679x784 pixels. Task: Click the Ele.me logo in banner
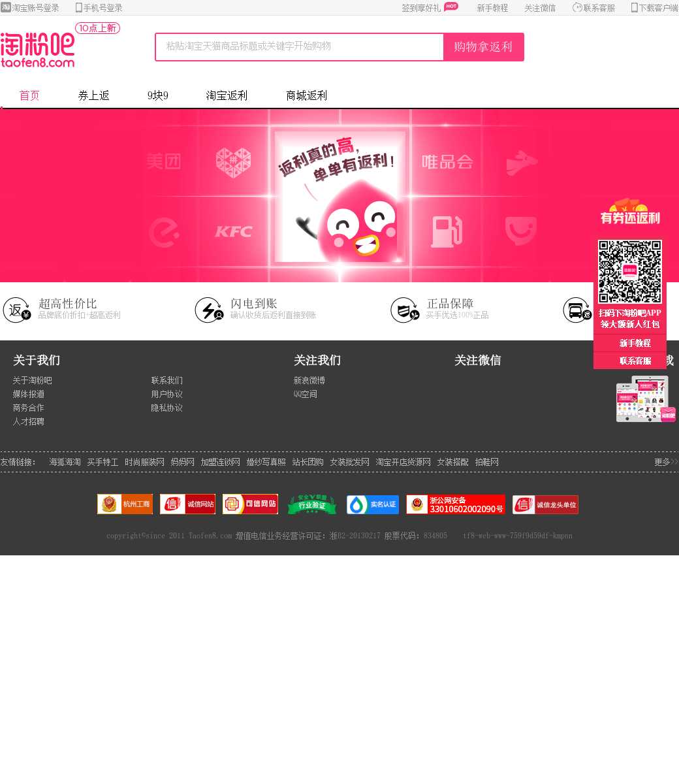[164, 233]
